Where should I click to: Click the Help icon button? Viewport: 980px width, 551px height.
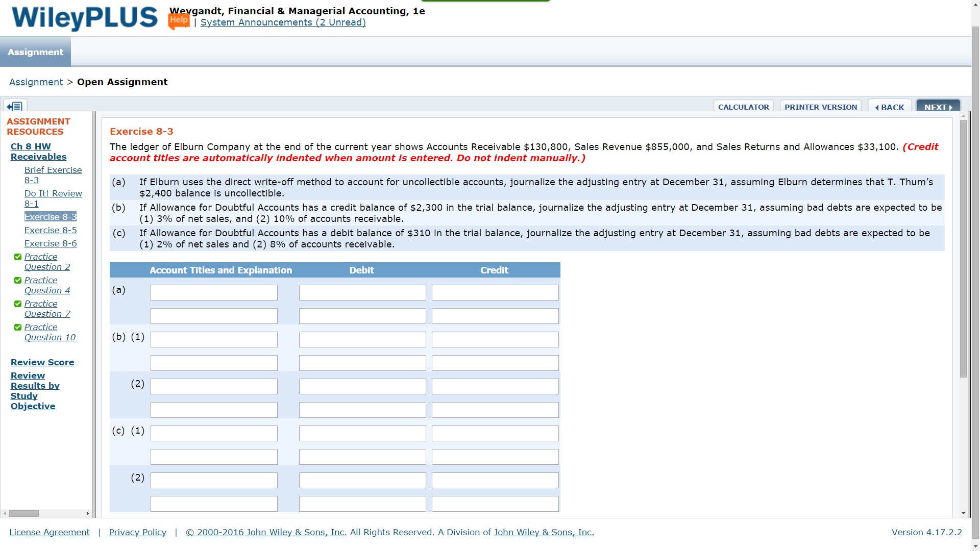click(178, 22)
